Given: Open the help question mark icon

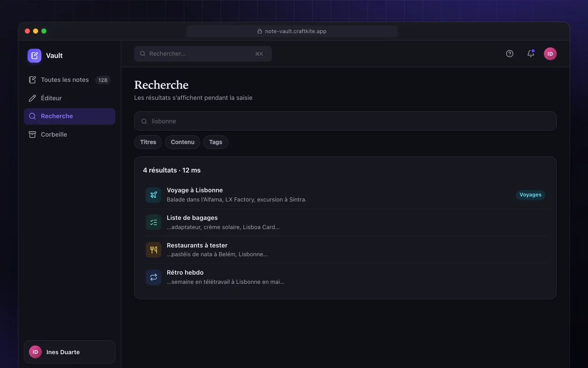Looking at the screenshot, I should [509, 54].
